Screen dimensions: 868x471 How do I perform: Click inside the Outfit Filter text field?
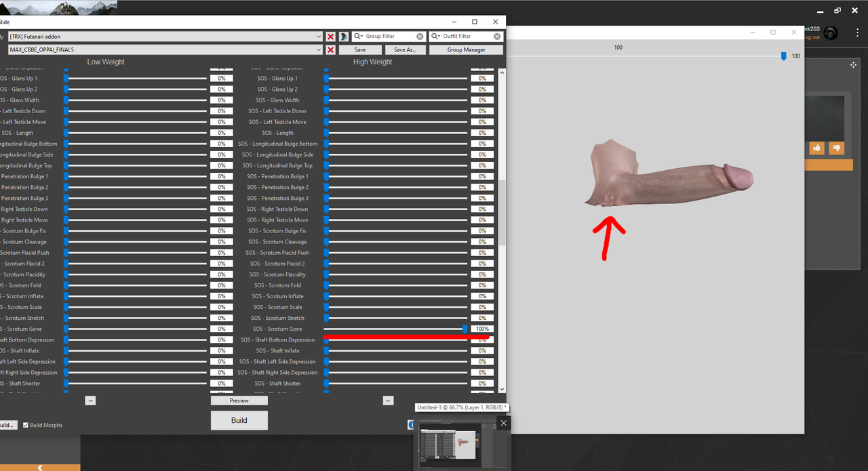(467, 37)
